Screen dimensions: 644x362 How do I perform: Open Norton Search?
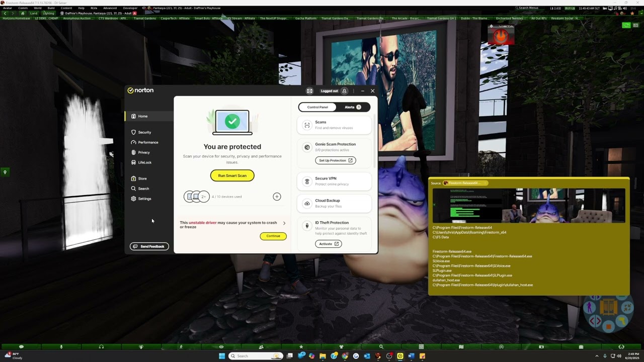click(140, 189)
